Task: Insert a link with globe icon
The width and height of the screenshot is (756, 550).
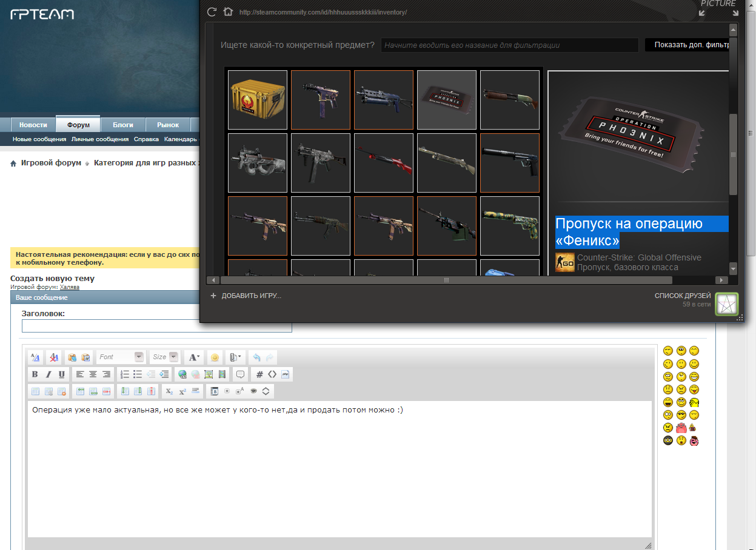Action: click(182, 374)
